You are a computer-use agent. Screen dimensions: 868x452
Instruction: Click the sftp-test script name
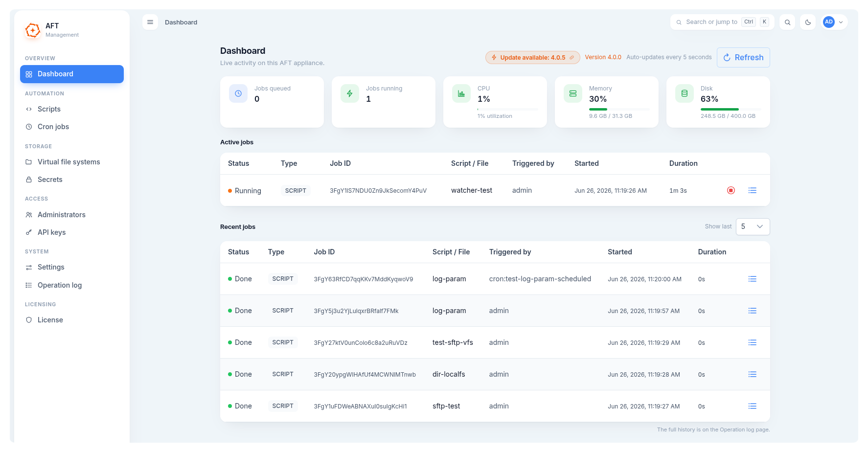pyautogui.click(x=446, y=406)
